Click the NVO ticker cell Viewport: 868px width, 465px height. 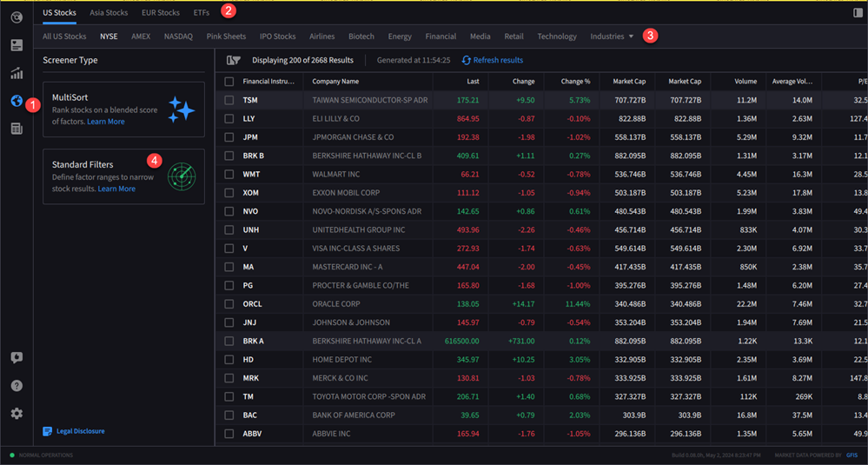click(x=250, y=211)
